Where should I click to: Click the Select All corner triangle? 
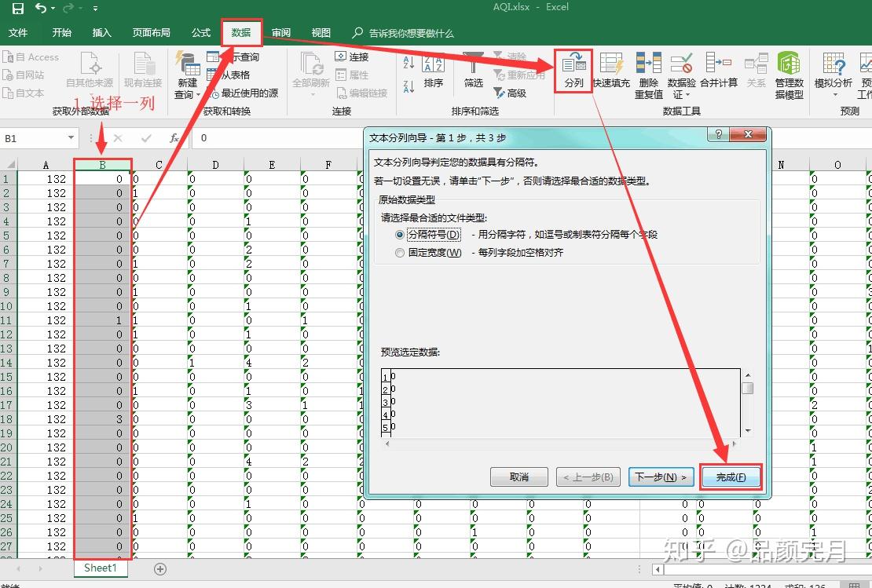coord(9,165)
